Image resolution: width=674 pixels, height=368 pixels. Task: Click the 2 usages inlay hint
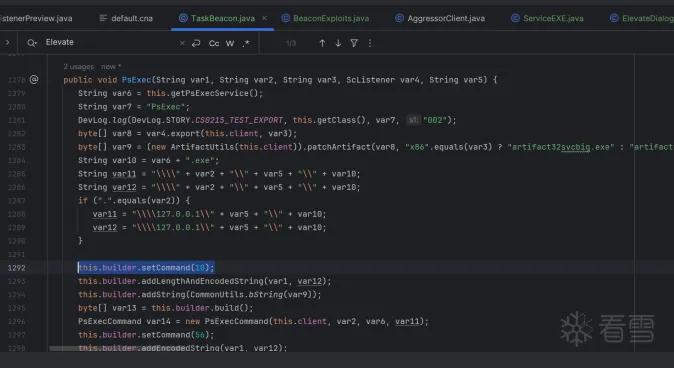pos(79,67)
